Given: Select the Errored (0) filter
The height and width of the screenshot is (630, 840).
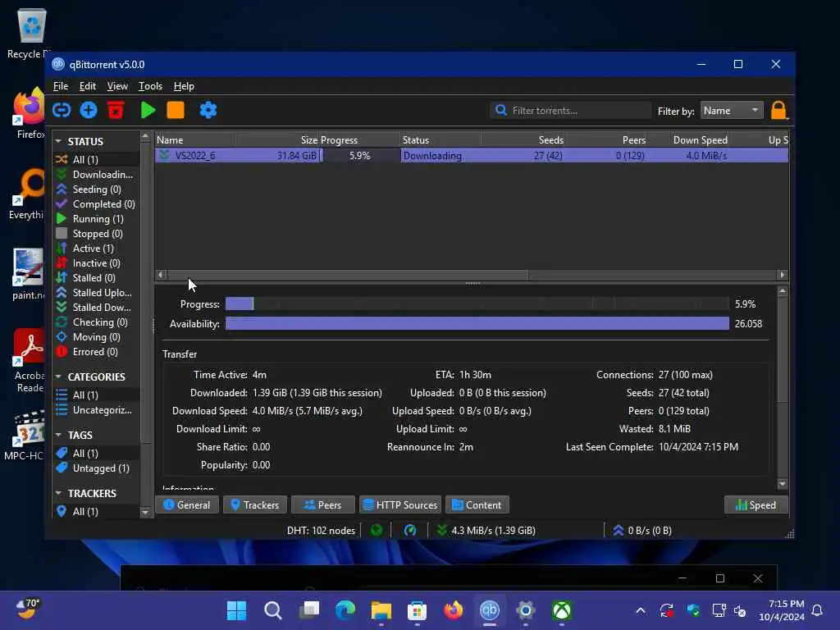Looking at the screenshot, I should (97, 352).
